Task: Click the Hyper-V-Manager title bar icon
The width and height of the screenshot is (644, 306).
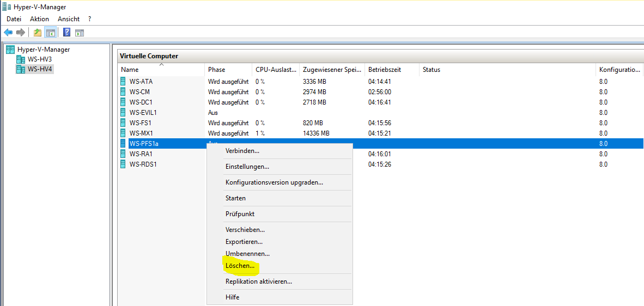Action: click(6, 6)
